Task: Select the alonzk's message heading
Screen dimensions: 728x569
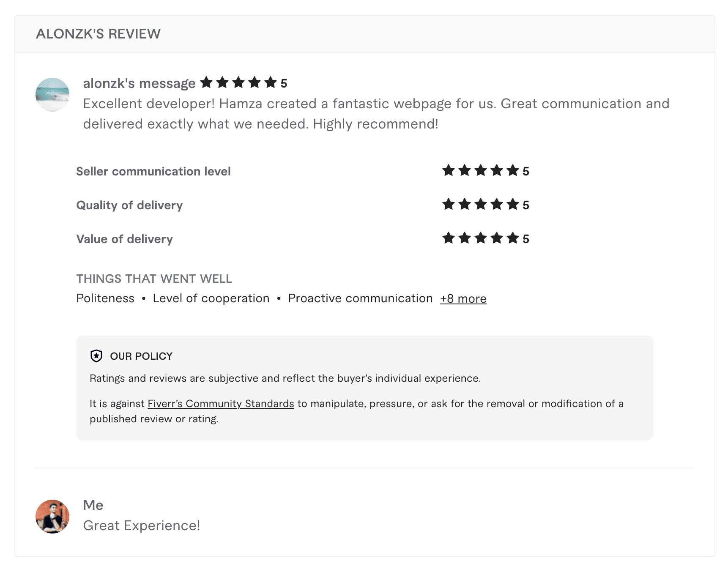Action: click(x=137, y=83)
